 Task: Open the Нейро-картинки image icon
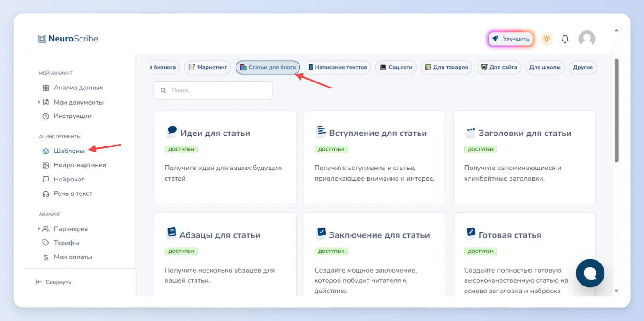coord(46,165)
